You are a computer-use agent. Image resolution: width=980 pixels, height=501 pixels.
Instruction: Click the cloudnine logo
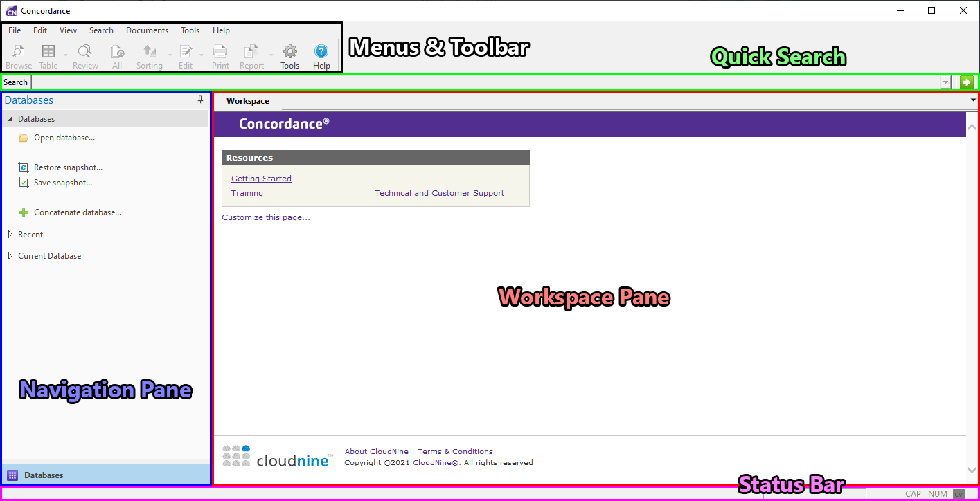tap(278, 456)
